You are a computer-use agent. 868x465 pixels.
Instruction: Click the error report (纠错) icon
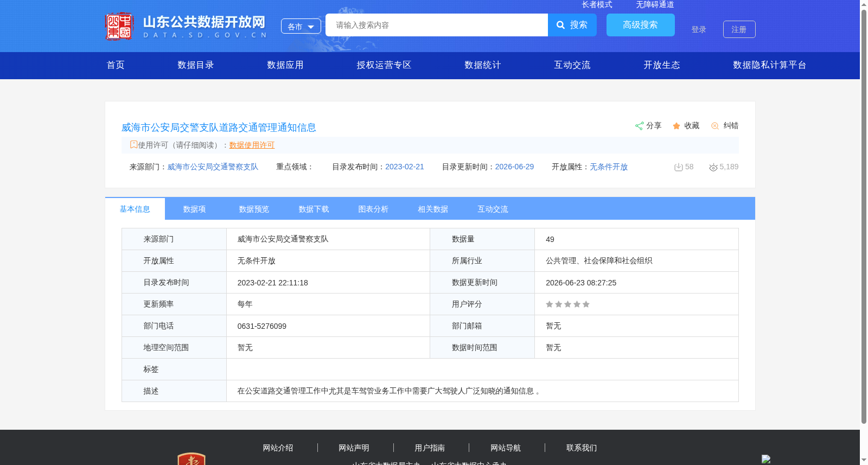coord(715,126)
